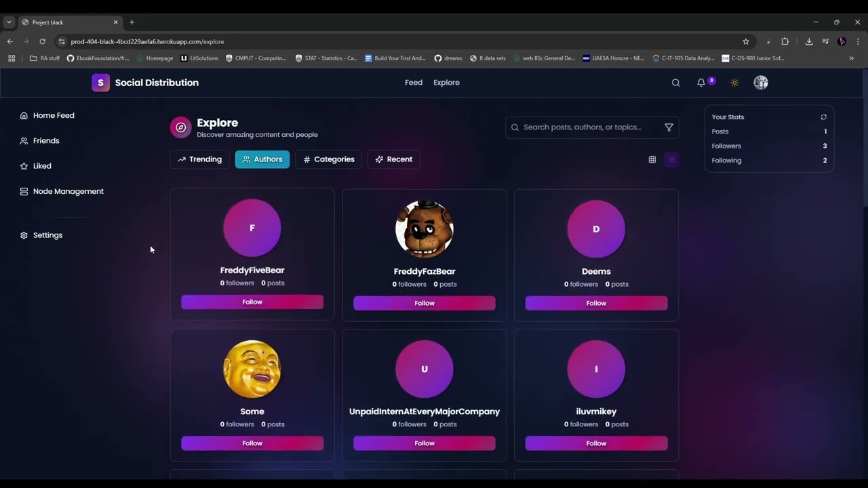Reload the browser page
This screenshot has width=868, height=488.
(42, 41)
